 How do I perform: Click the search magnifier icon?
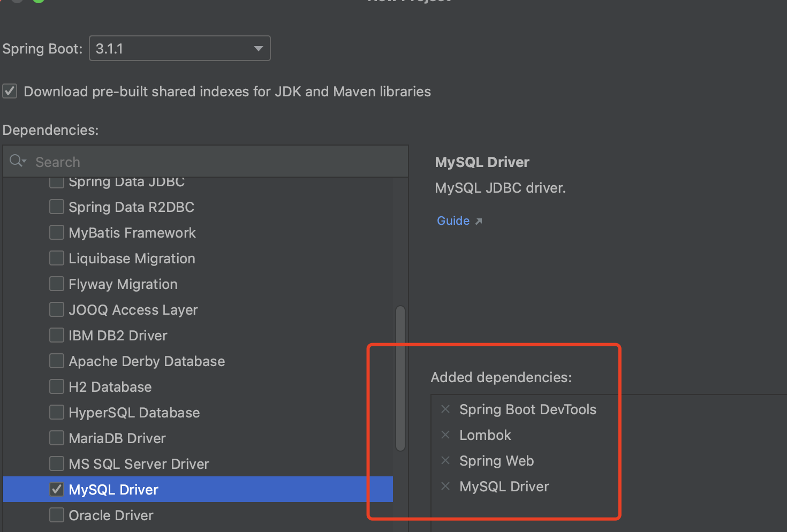17,161
